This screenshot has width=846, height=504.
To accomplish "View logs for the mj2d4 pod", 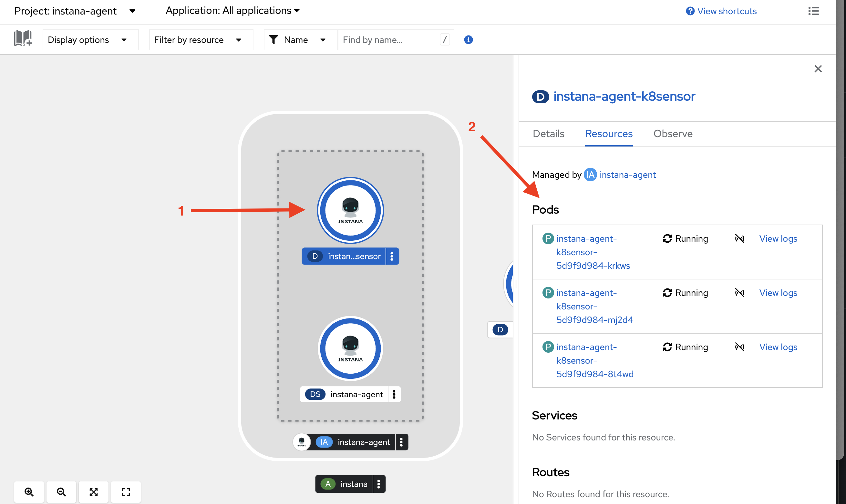I will (778, 293).
